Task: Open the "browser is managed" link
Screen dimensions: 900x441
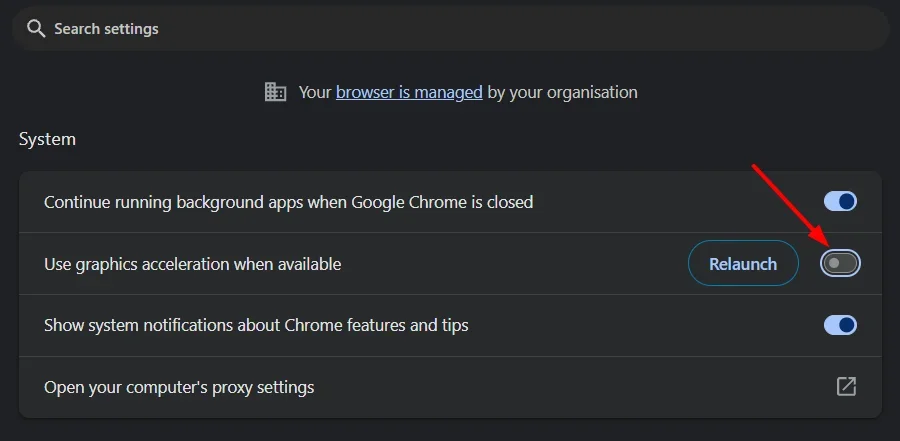Action: 409,92
